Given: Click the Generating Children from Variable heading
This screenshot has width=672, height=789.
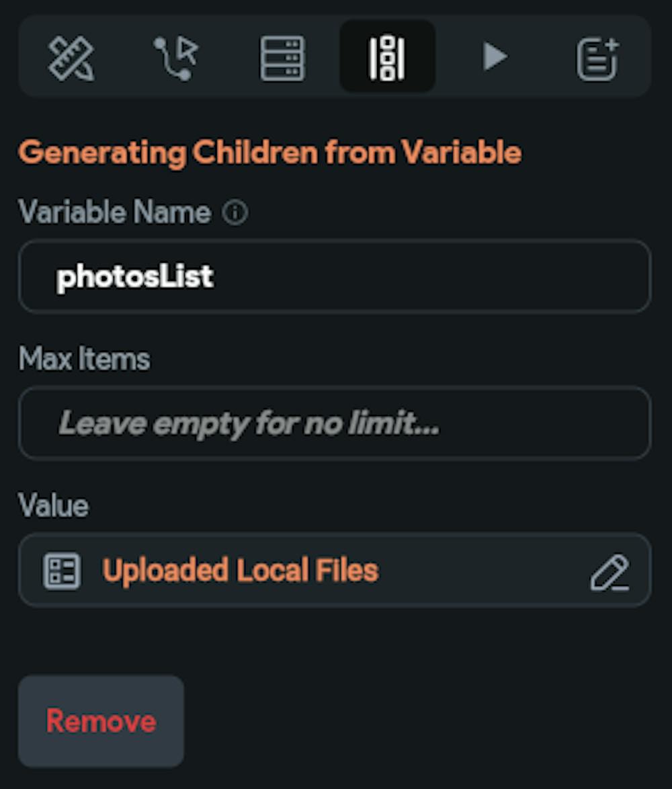Looking at the screenshot, I should coord(269,153).
